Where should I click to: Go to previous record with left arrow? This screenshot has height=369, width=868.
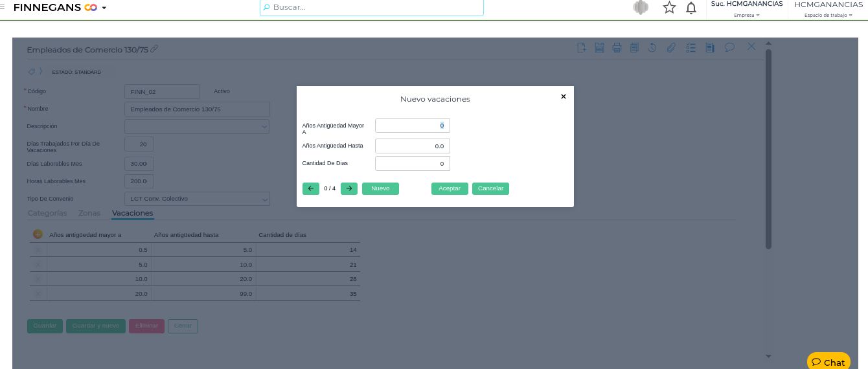311,188
